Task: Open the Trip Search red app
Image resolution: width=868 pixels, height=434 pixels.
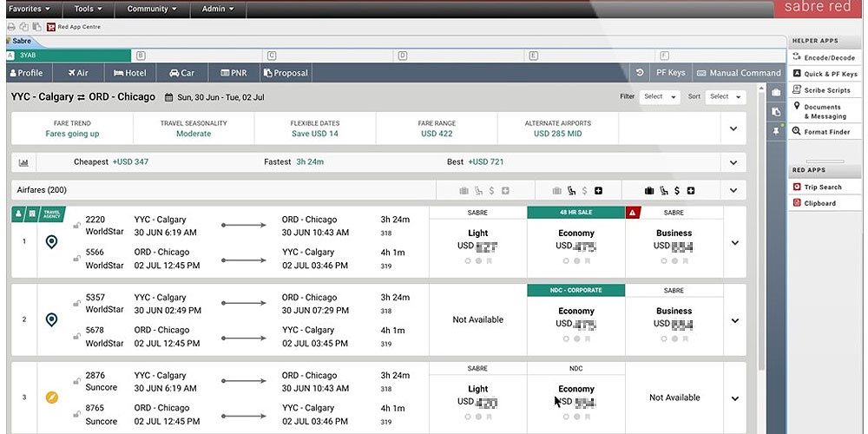Action: pos(818,187)
